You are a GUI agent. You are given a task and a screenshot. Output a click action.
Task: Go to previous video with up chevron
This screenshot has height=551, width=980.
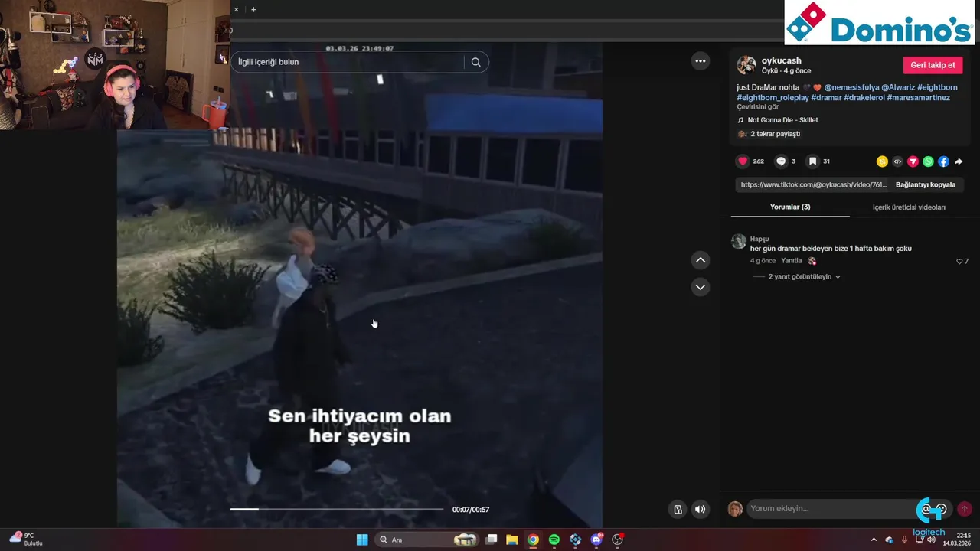pyautogui.click(x=701, y=260)
